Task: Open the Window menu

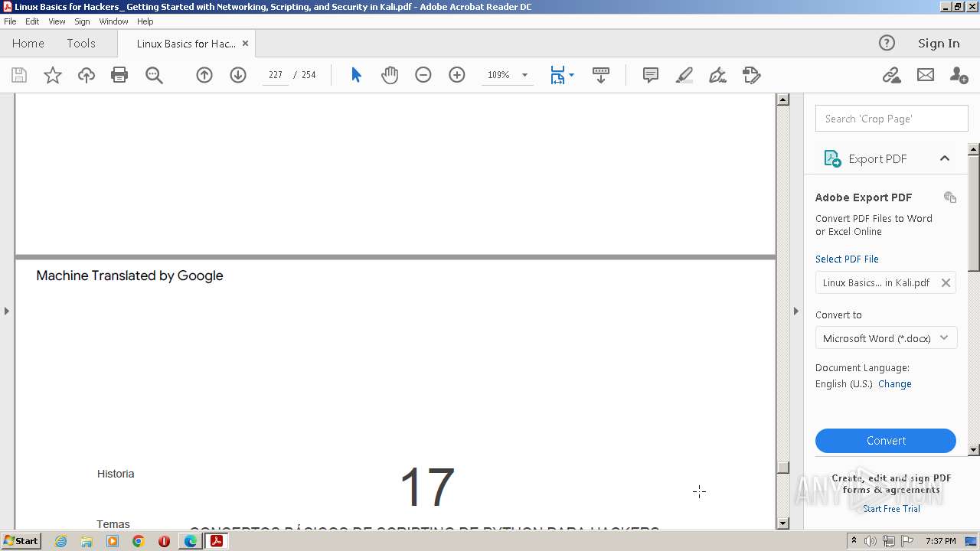Action: point(113,21)
